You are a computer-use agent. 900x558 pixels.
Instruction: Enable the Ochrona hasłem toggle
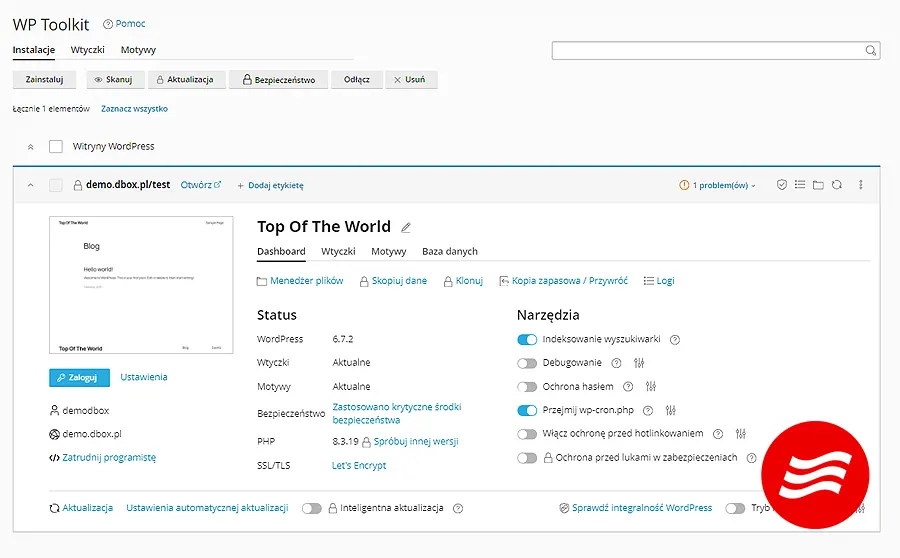pyautogui.click(x=527, y=387)
